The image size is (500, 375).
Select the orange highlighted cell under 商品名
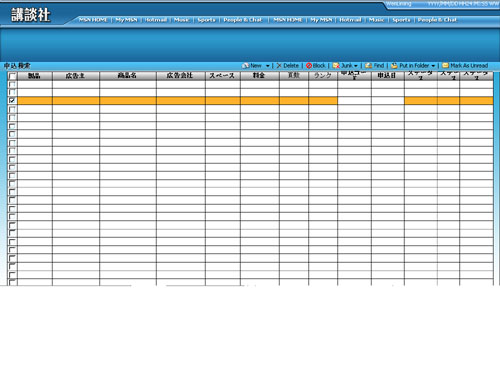(128, 101)
